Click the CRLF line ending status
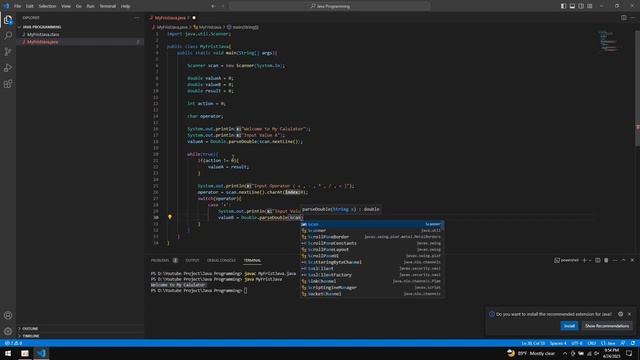 click(x=591, y=343)
